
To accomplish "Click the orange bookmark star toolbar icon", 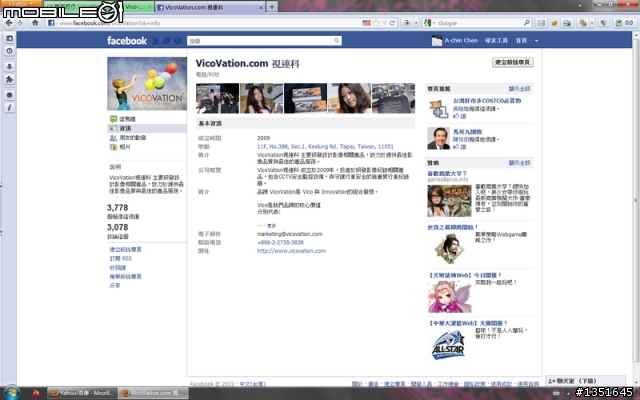I will 554,23.
